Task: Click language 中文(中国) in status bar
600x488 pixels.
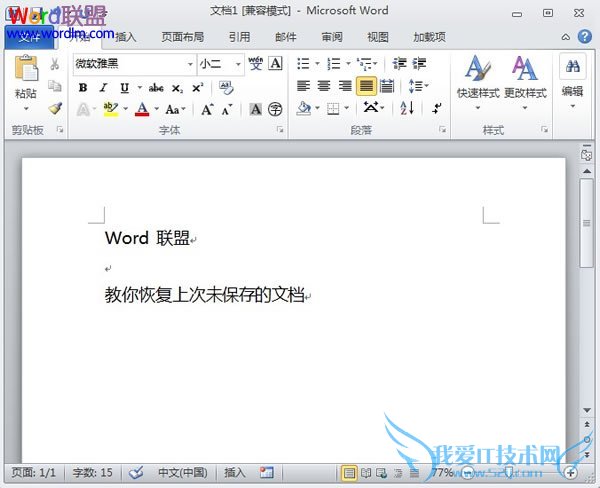Action: pyautogui.click(x=183, y=473)
